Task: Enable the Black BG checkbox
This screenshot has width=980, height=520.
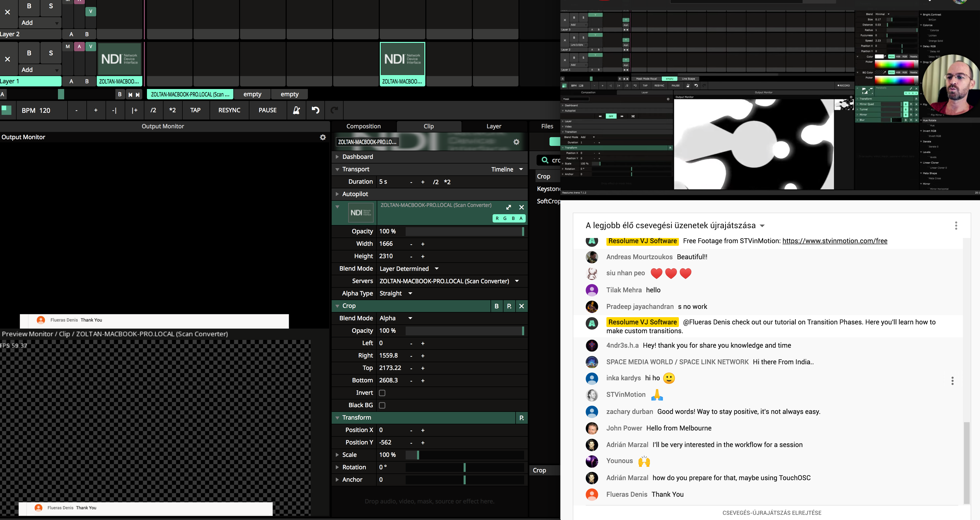Action: coord(382,405)
